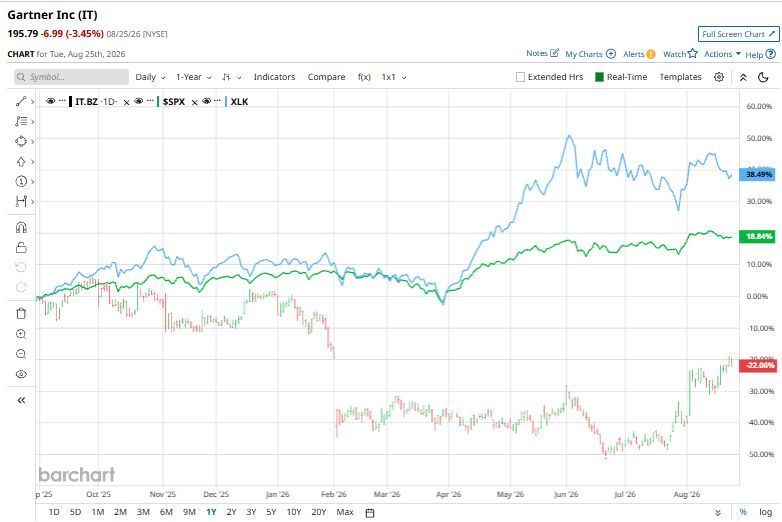Zoom out with the minus magnifier
This screenshot has height=522, width=782.
(20, 354)
